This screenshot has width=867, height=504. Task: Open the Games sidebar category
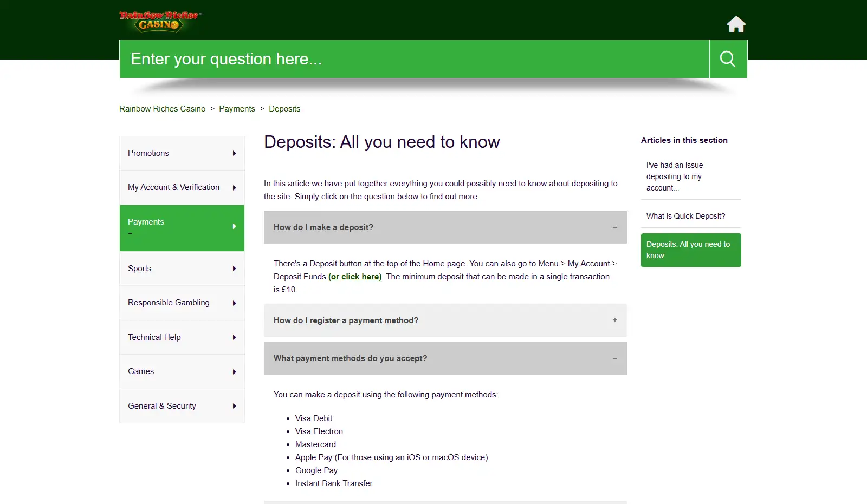click(182, 371)
